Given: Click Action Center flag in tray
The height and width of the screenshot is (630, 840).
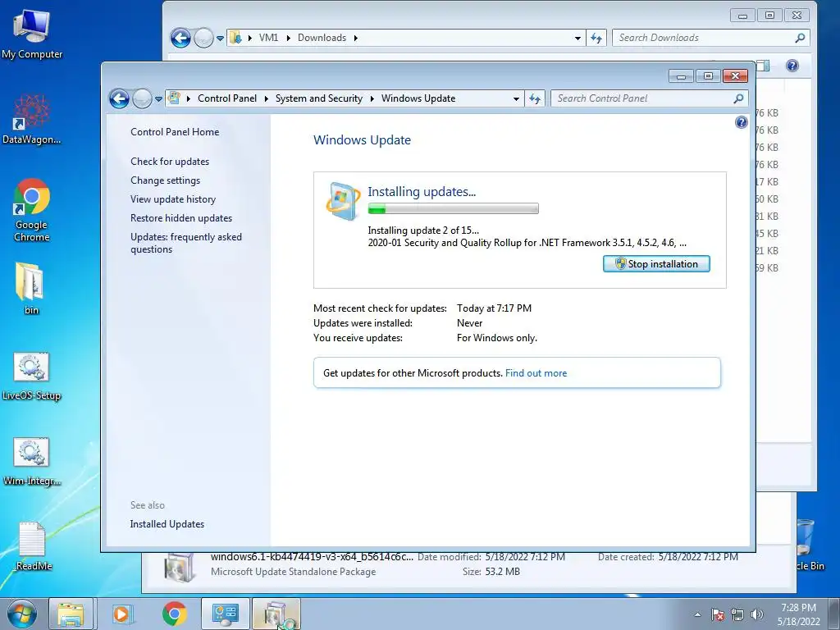Looking at the screenshot, I should 718,614.
